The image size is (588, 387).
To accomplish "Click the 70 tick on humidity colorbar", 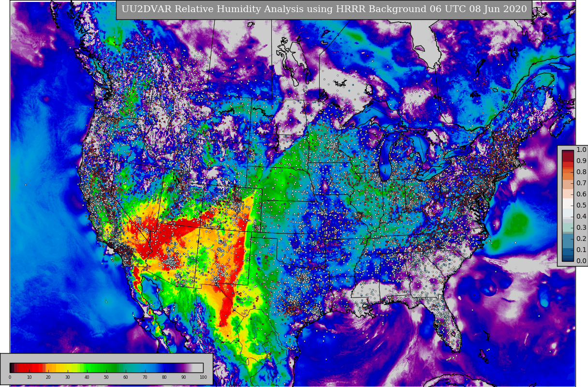I will (x=145, y=377).
